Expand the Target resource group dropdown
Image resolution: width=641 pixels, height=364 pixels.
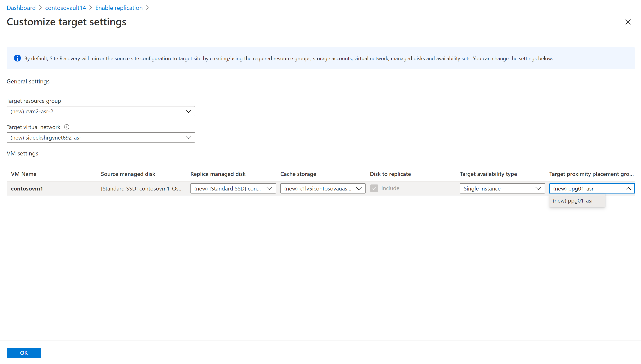point(100,111)
